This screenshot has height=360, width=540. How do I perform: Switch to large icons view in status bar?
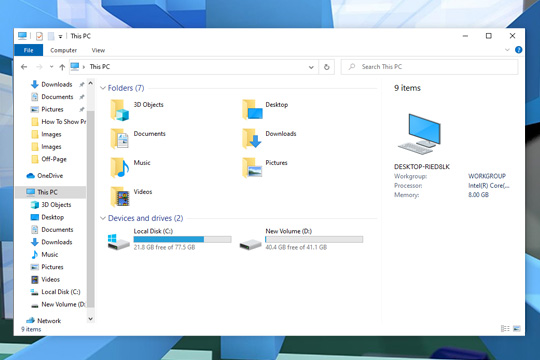point(517,328)
